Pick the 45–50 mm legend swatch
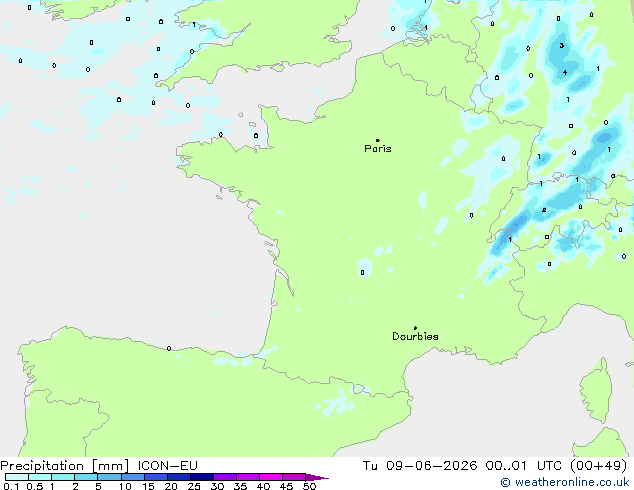The height and width of the screenshot is (490, 634). click(x=294, y=477)
